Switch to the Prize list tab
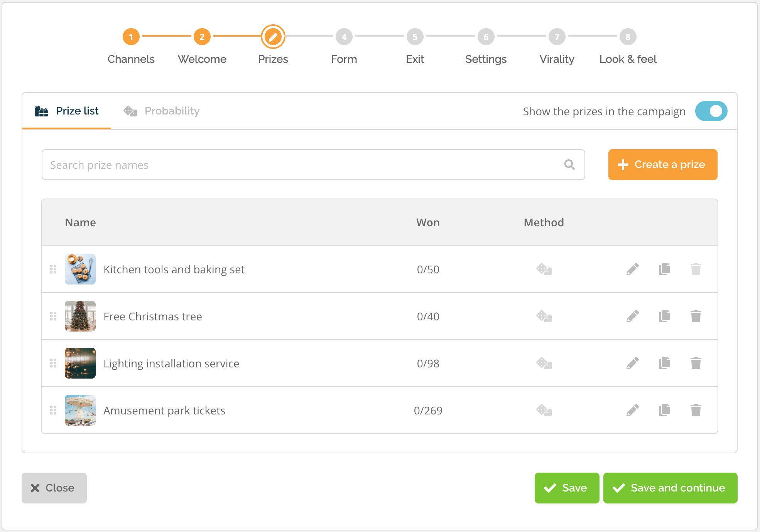The width and height of the screenshot is (760, 532). point(67,111)
